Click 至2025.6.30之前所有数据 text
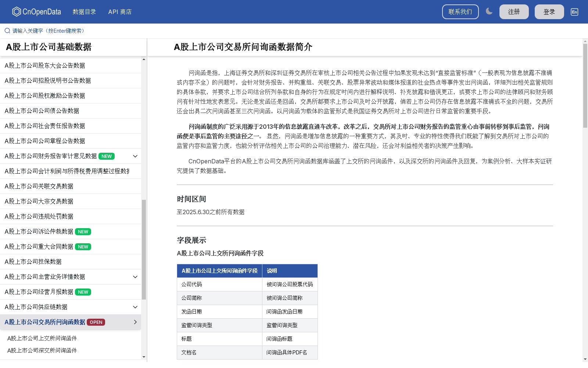This screenshot has width=588, height=368. pyautogui.click(x=211, y=212)
